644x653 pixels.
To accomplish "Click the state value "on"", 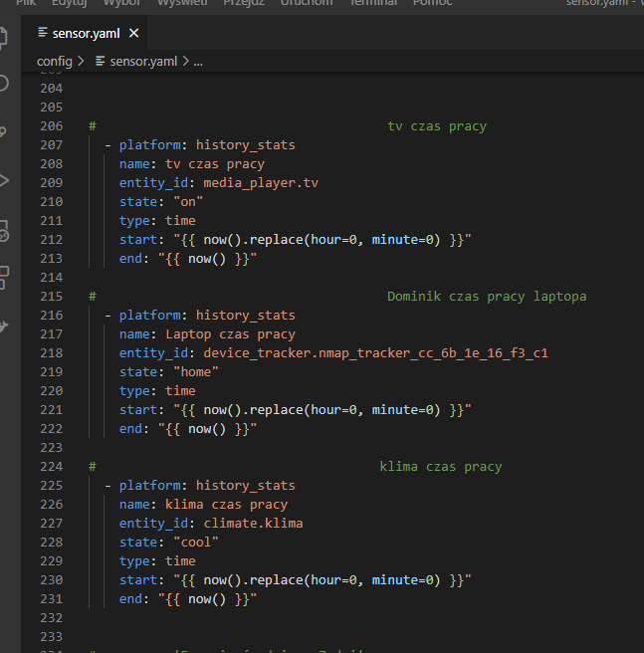I will (188, 202).
